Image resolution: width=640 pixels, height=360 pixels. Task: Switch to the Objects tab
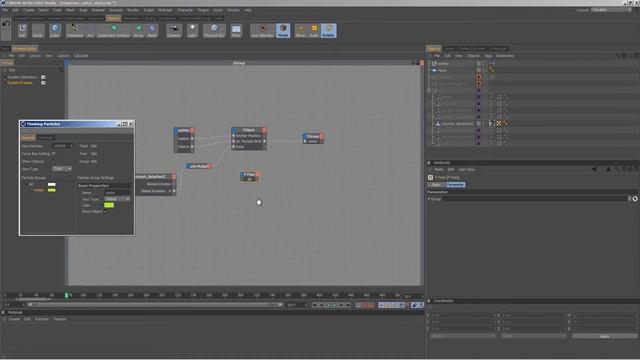tap(433, 49)
